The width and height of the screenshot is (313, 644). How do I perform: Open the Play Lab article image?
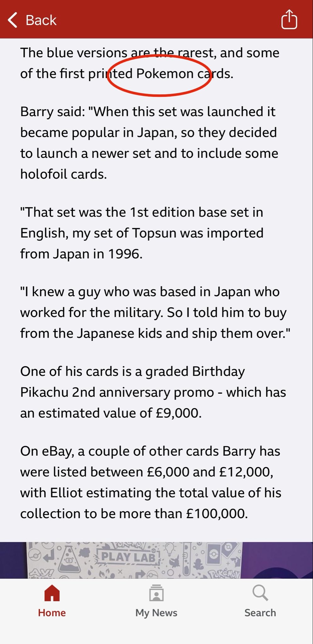click(x=156, y=560)
